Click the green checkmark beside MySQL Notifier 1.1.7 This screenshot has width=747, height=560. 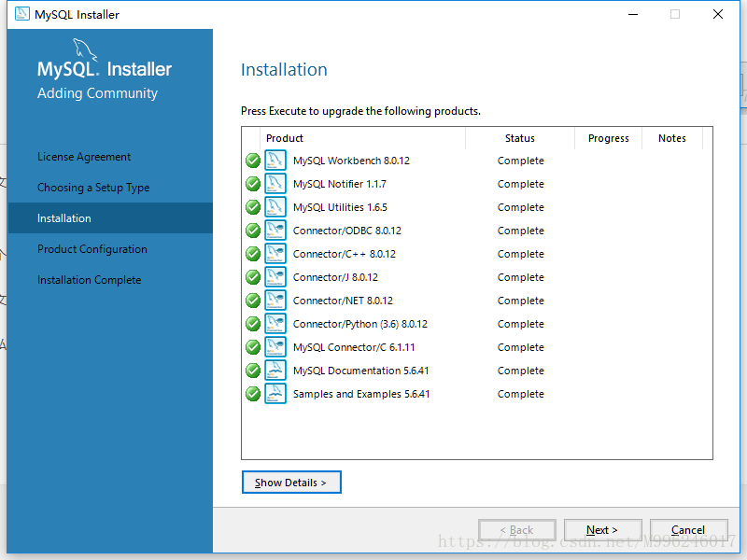pyautogui.click(x=253, y=184)
